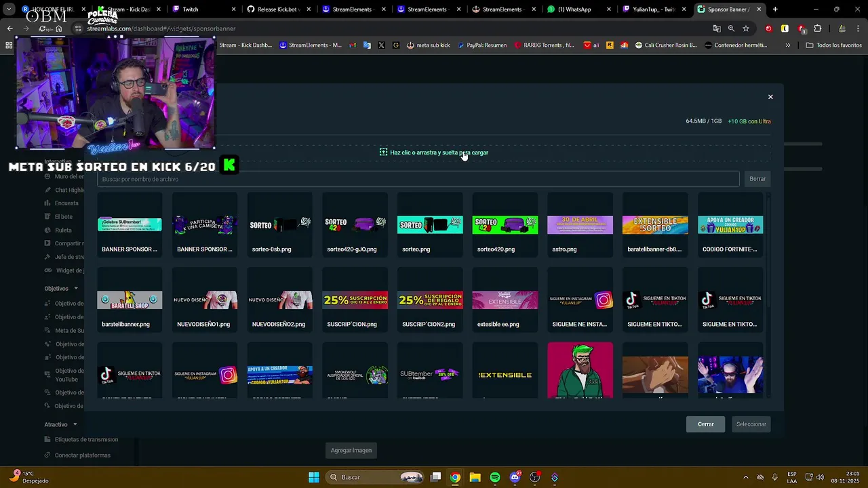Expand the bookmarks overflow chevron

pyautogui.click(x=787, y=45)
